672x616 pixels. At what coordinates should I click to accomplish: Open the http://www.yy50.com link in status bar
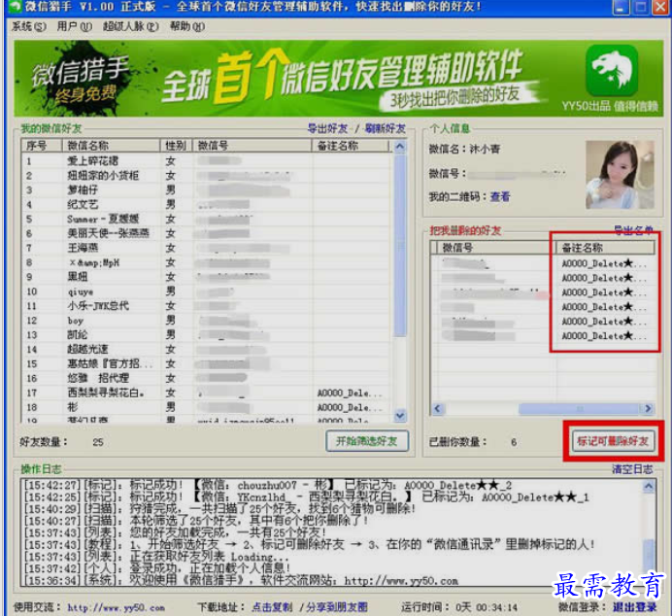116,608
